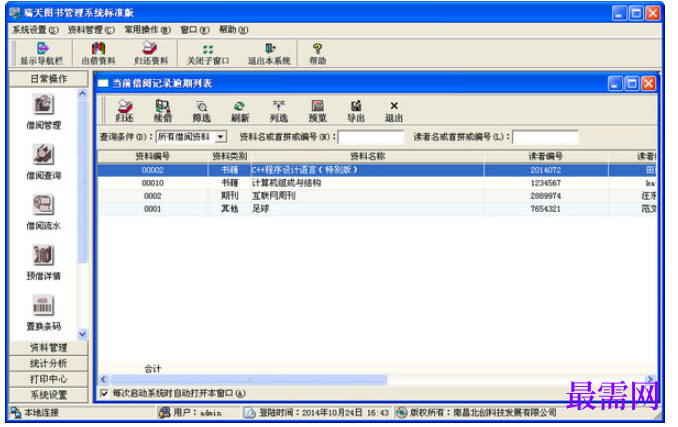Open 置换条码 barcode icon in sidebar

[x=43, y=305]
